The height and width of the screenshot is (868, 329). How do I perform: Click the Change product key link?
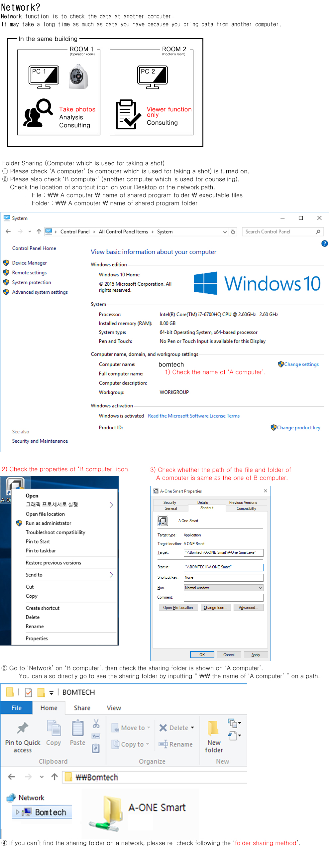point(298,428)
